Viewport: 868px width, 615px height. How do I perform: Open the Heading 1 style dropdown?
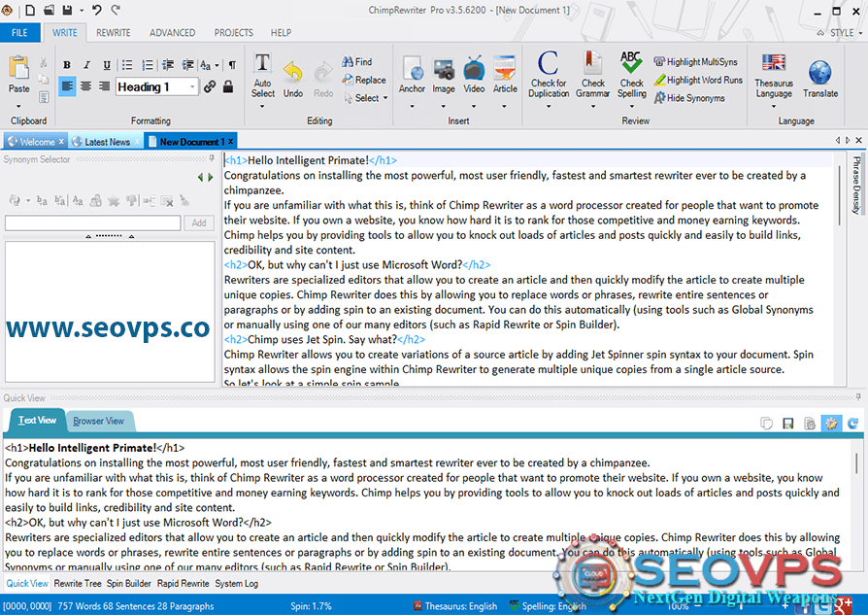(x=192, y=86)
